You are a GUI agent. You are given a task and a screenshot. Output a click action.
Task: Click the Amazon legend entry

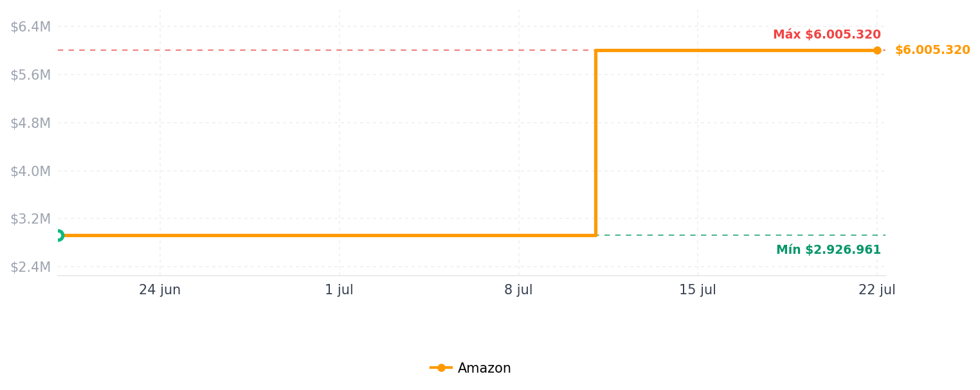point(471,368)
